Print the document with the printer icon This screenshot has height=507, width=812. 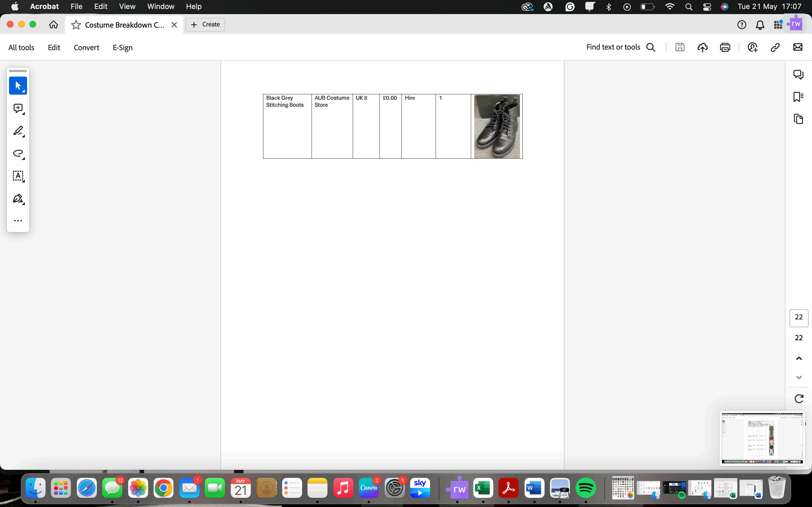725,47
